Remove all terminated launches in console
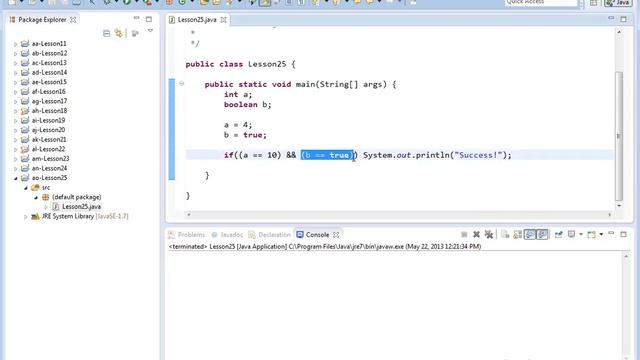The image size is (640, 360). (489, 234)
